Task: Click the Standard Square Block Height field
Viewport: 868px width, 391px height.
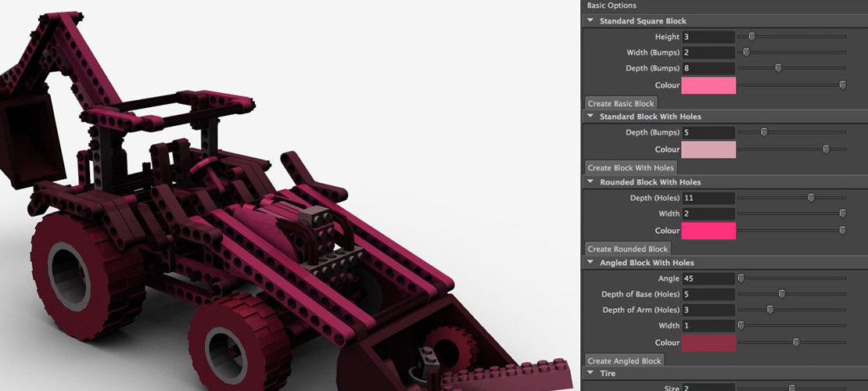Action: point(708,37)
